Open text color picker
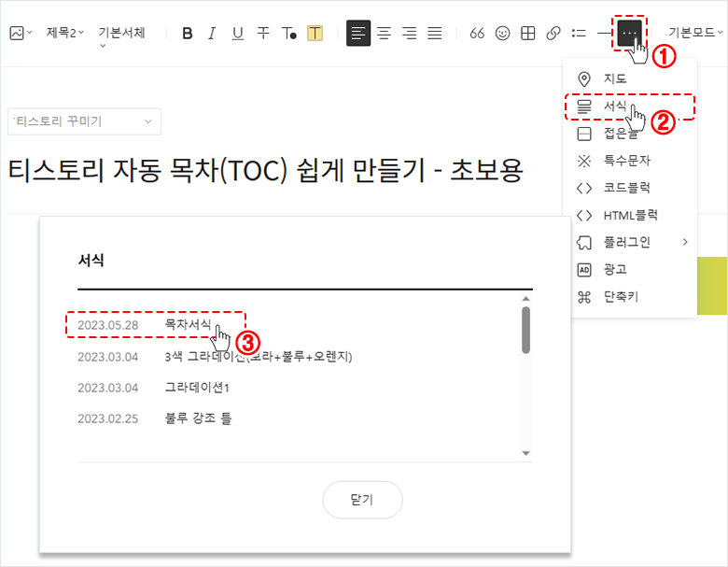 288,33
